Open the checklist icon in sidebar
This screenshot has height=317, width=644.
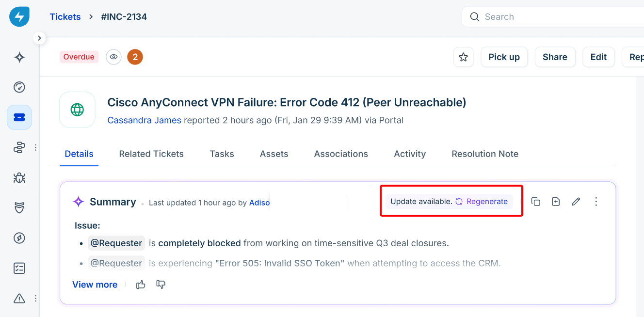[19, 268]
